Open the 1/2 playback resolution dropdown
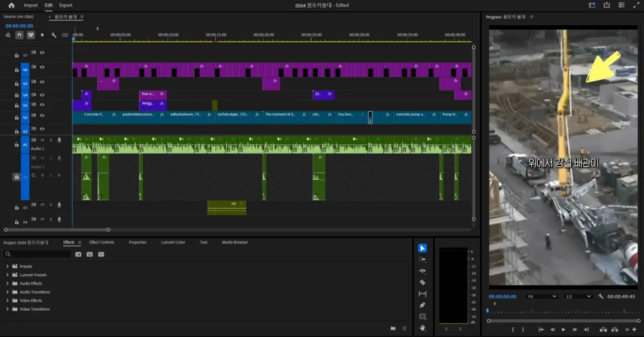The width and height of the screenshot is (644, 337). 578,296
